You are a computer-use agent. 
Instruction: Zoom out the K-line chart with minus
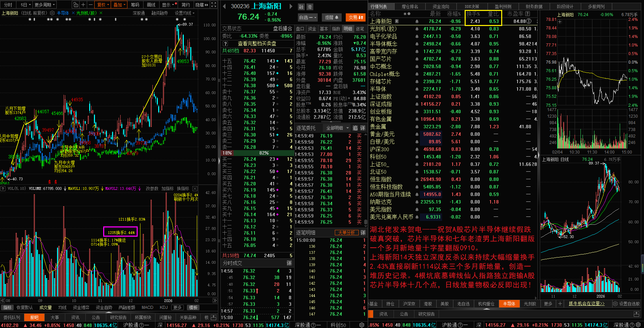tap(91, 5)
